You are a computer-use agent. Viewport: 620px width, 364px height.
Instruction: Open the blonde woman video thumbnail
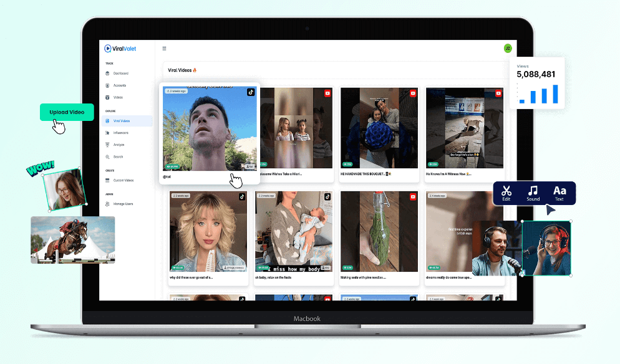coord(208,232)
